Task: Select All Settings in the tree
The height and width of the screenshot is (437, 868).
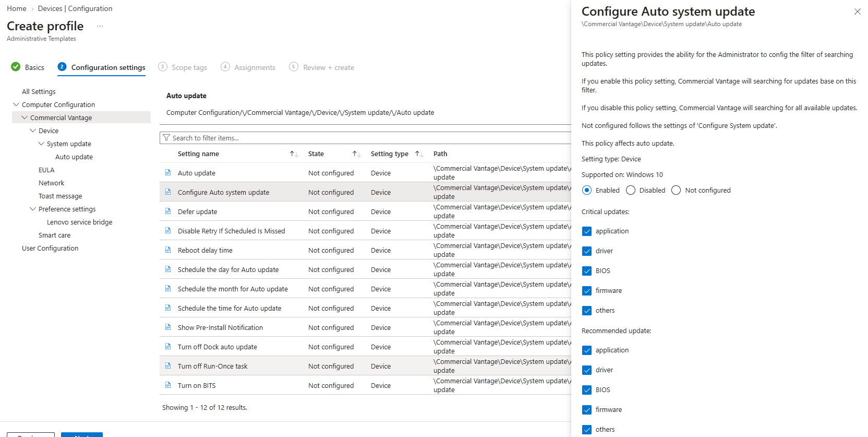Action: click(39, 91)
